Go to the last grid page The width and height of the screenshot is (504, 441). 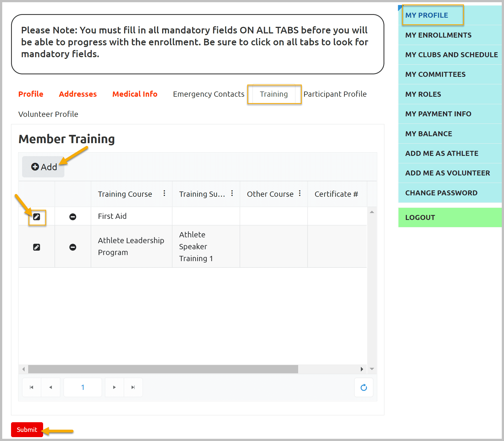[133, 387]
